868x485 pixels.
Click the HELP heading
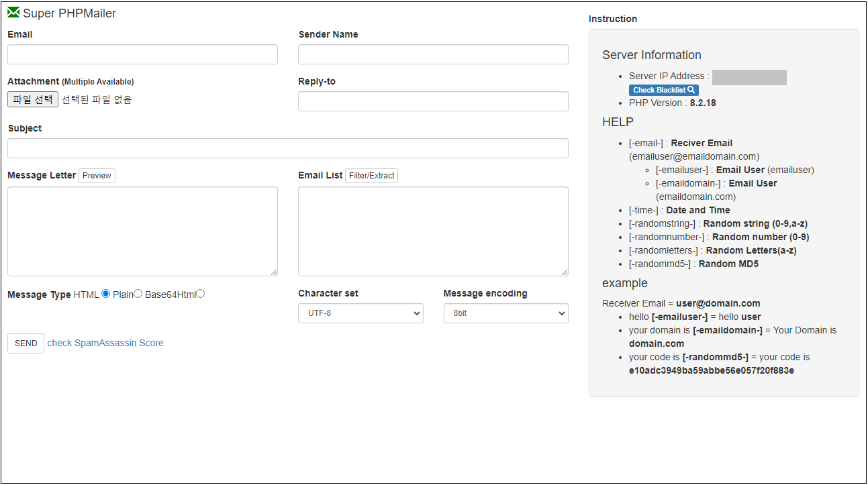618,122
